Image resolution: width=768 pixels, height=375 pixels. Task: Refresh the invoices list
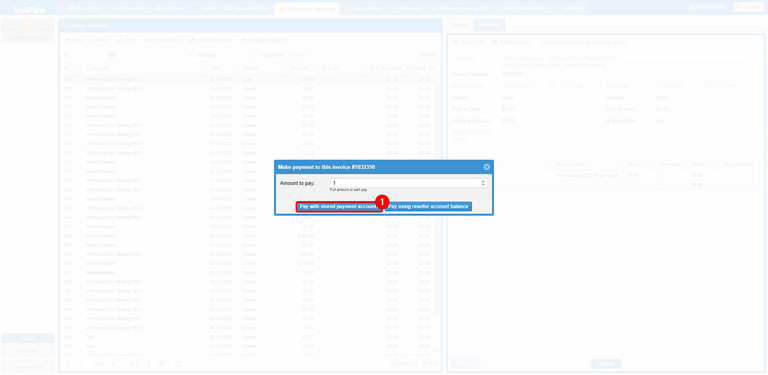pos(178,363)
